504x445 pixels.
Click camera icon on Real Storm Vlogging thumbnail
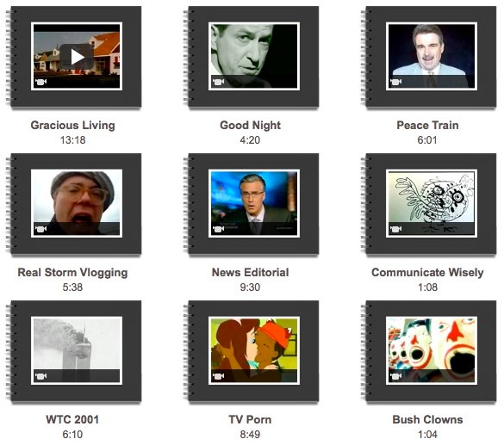coord(40,229)
